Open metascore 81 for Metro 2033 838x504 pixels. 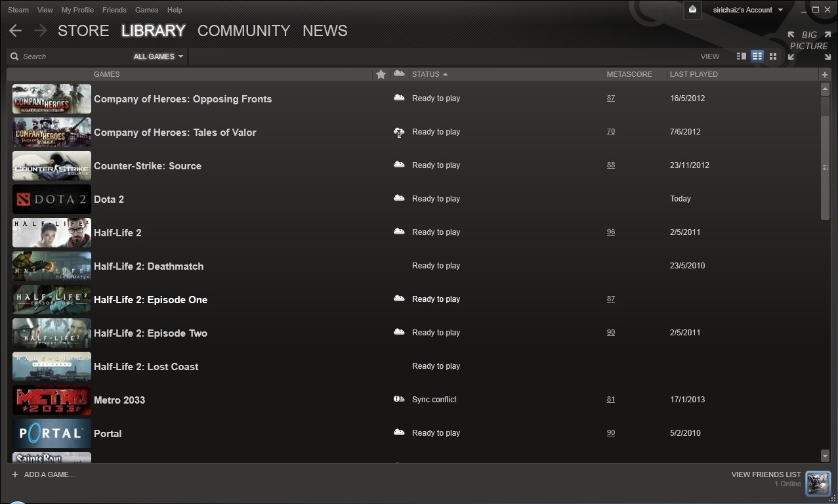[611, 400]
